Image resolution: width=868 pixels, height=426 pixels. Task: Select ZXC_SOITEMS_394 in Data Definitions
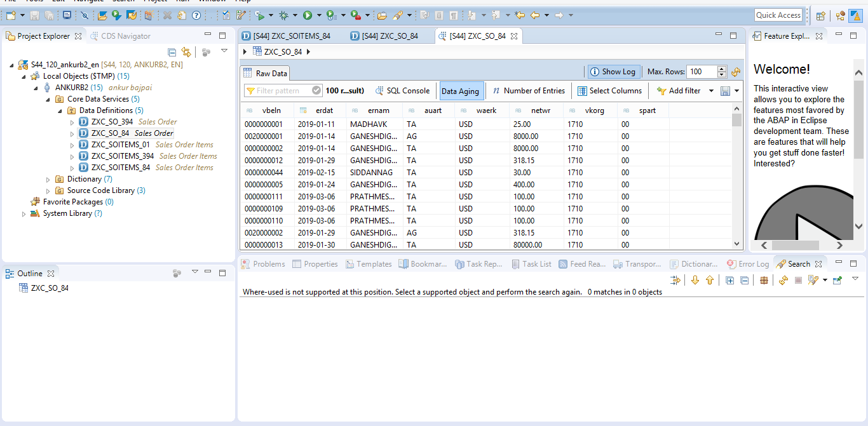(x=122, y=156)
